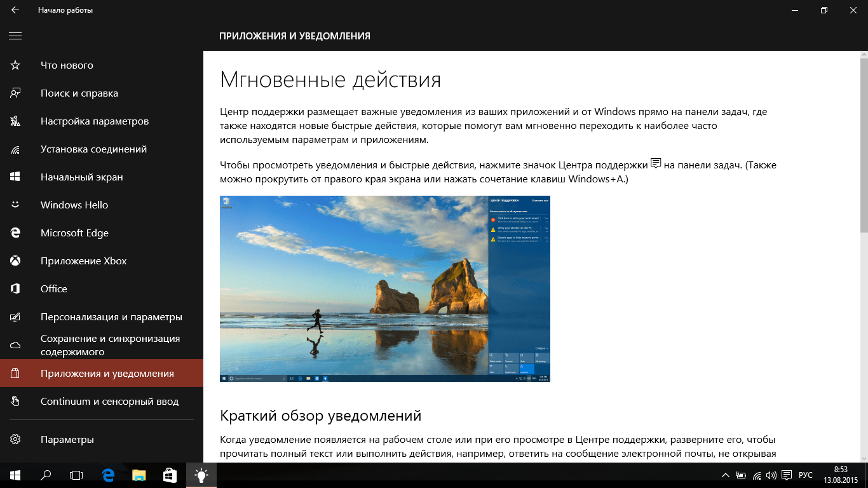Open File Explorer from the taskbar
The height and width of the screenshot is (488, 868).
coord(139,475)
